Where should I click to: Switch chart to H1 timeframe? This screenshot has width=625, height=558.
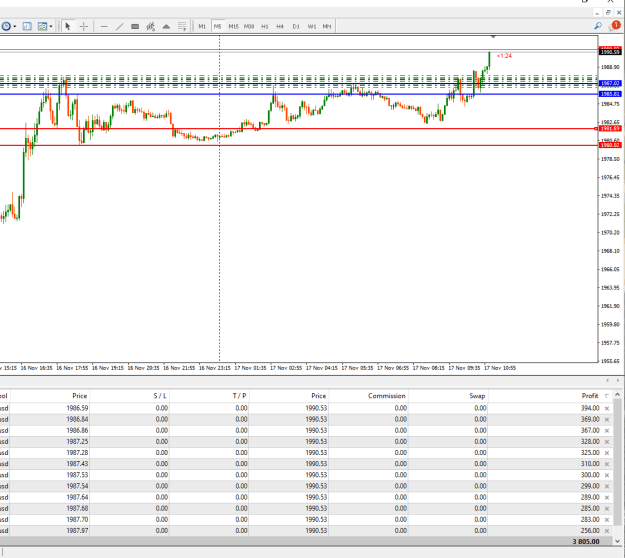click(265, 27)
